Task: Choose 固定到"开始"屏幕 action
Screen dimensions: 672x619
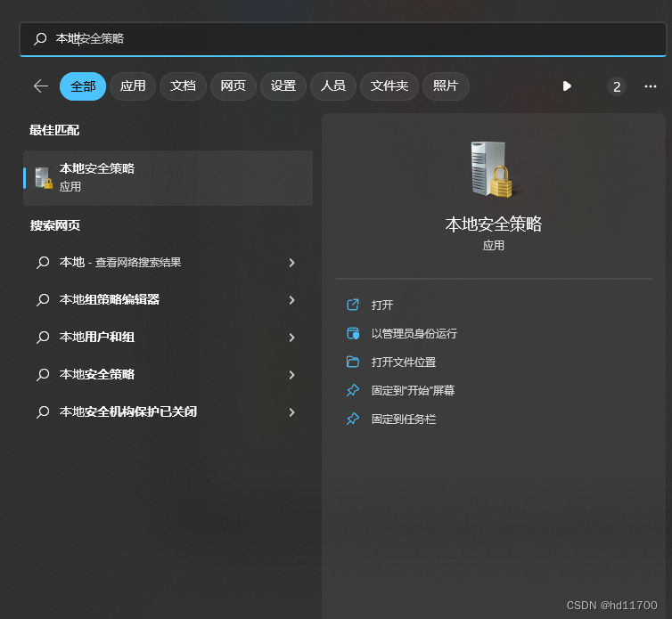Action: [x=413, y=390]
